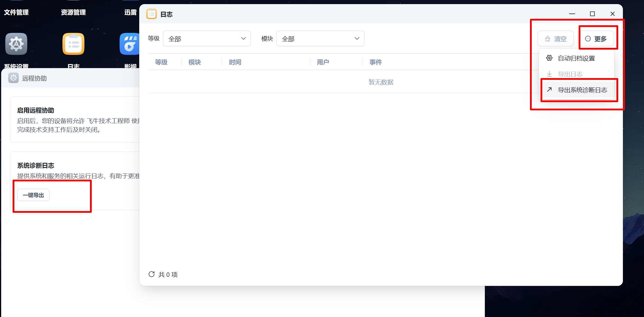Open the 日志 desktop app icon
This screenshot has height=317, width=644.
[x=73, y=44]
